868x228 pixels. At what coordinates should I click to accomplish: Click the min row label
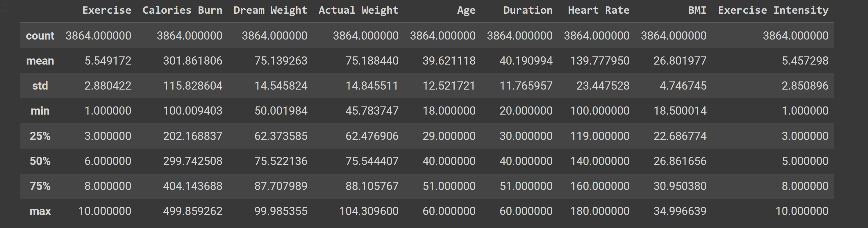click(40, 111)
